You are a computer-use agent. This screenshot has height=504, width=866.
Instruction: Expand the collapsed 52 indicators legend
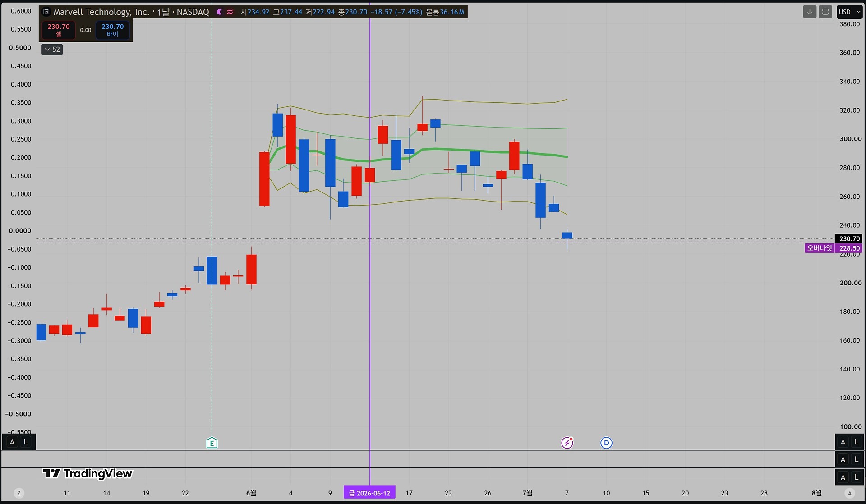(52, 50)
